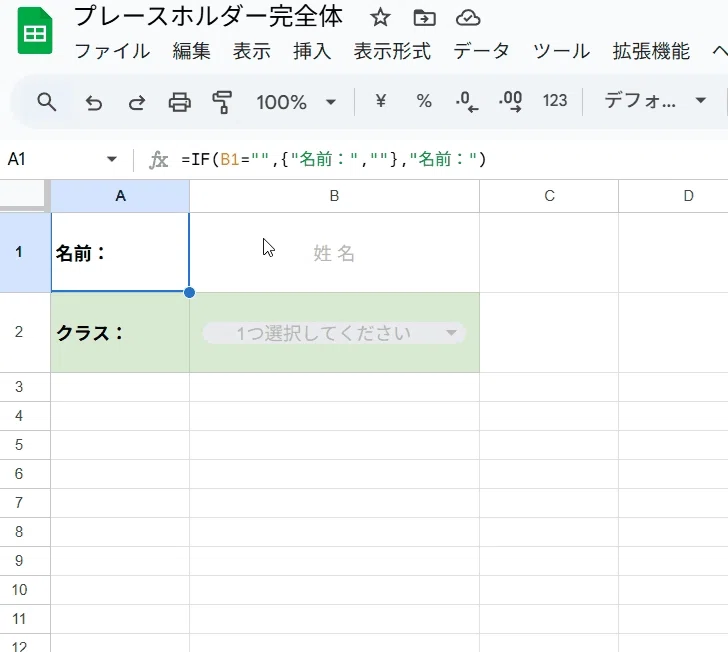
Task: Open the 表示 menu
Action: point(252,51)
